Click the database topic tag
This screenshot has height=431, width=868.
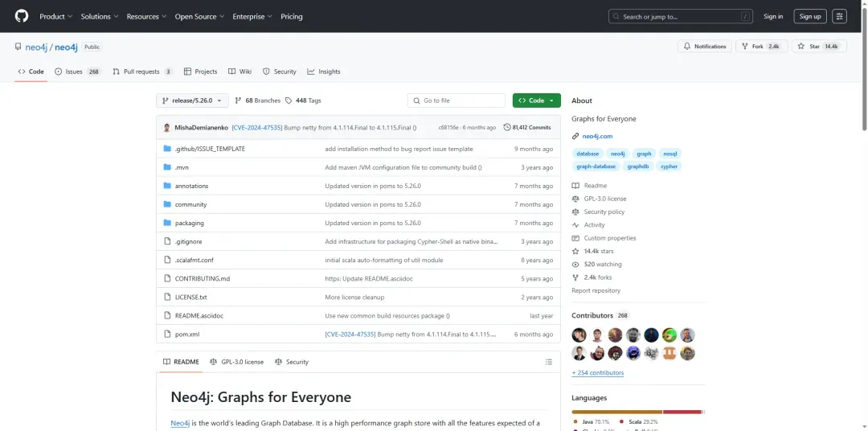click(x=588, y=154)
